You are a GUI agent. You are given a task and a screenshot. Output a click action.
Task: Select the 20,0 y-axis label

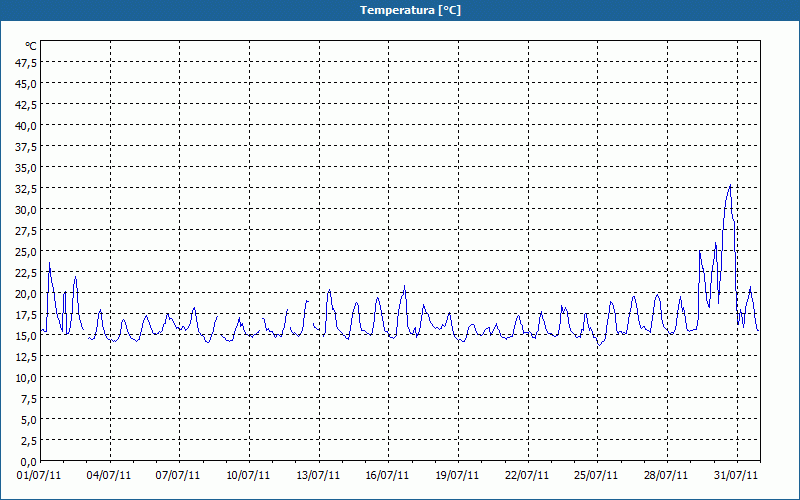click(26, 293)
